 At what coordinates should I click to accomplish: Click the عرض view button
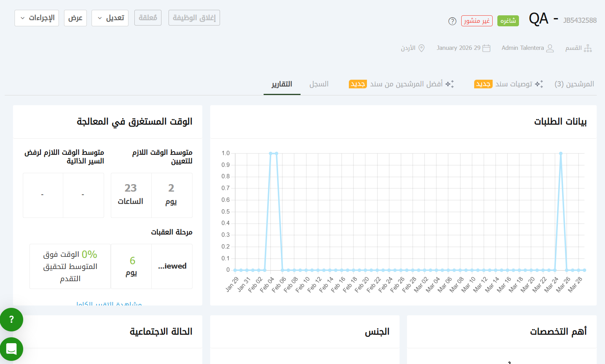tap(75, 18)
